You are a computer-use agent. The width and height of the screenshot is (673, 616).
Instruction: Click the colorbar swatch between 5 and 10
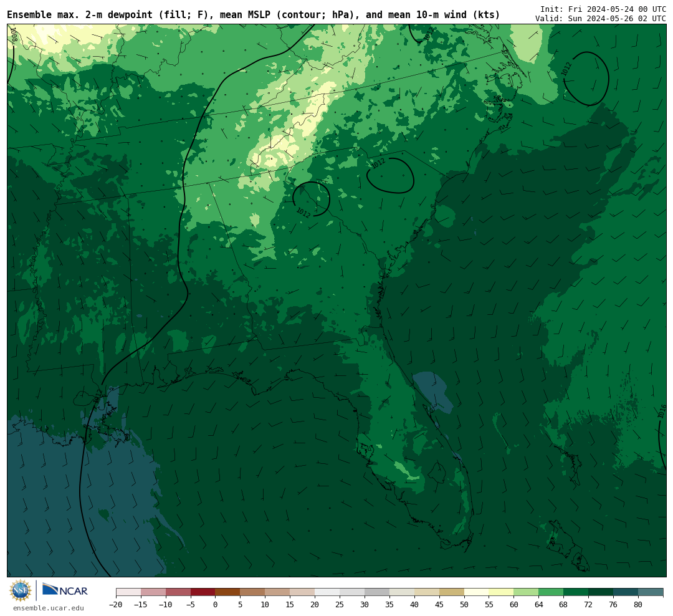[253, 592]
